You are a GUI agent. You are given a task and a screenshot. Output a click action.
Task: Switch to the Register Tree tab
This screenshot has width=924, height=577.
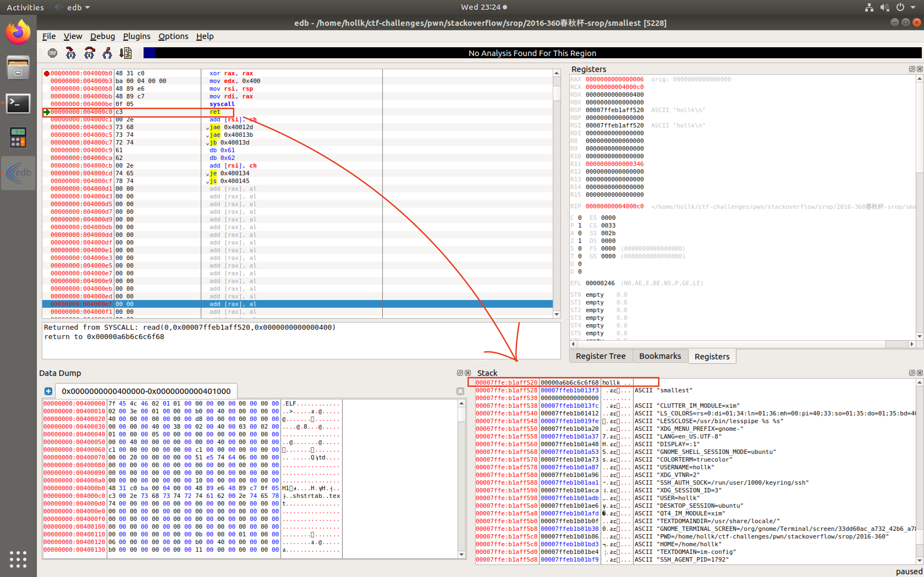point(600,356)
